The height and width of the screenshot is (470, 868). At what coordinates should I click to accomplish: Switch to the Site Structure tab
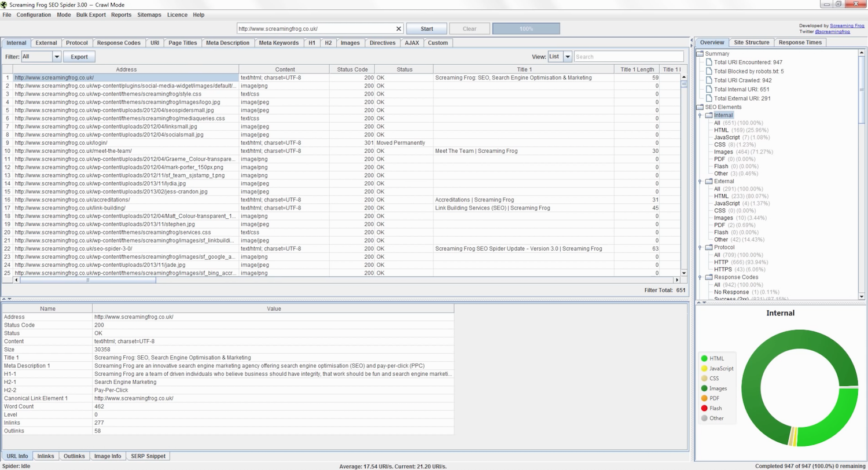(751, 42)
